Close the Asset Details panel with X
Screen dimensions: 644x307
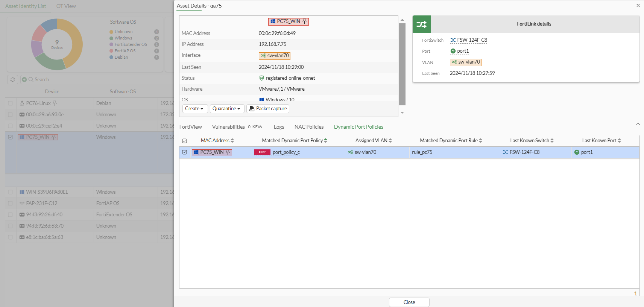point(638,6)
